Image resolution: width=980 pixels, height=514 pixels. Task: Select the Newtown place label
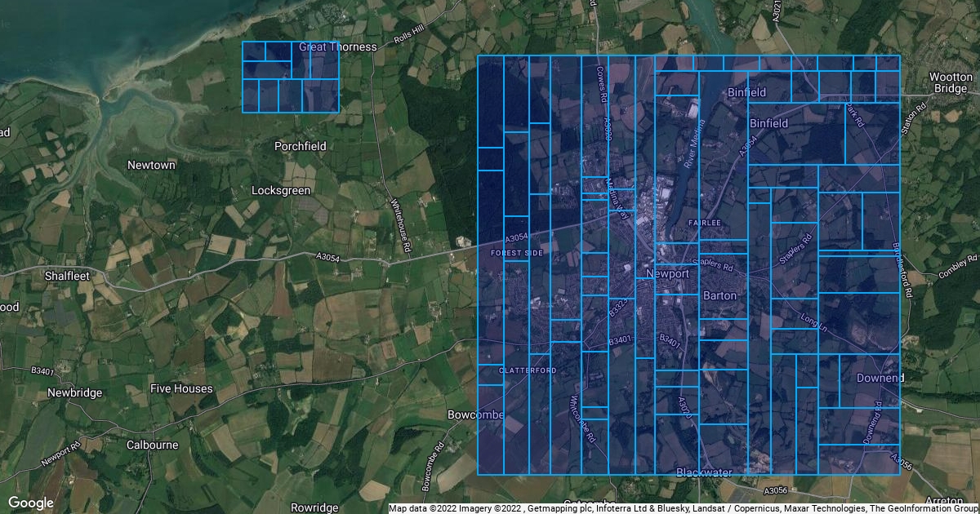[151, 165]
